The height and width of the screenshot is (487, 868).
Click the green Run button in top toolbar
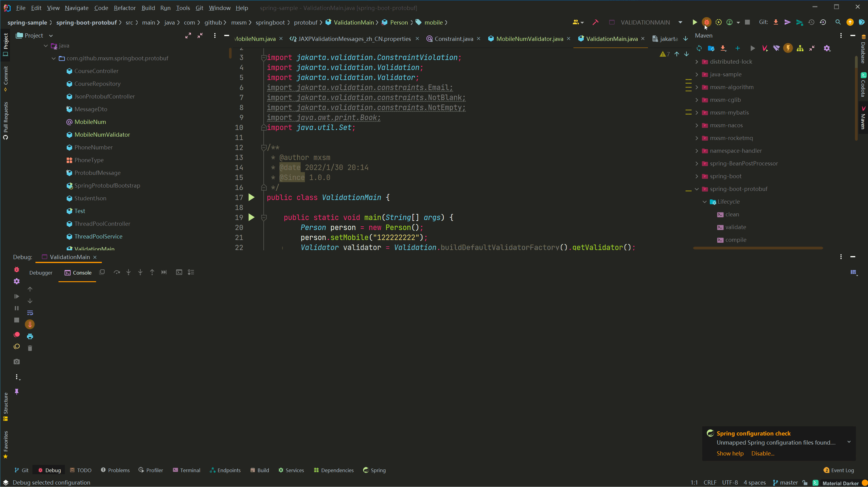pyautogui.click(x=694, y=22)
